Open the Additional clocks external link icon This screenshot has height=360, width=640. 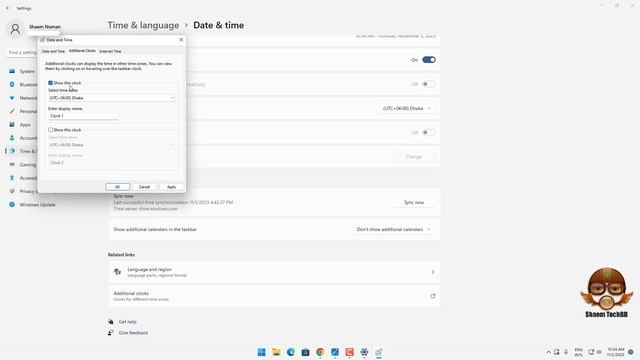[433, 296]
